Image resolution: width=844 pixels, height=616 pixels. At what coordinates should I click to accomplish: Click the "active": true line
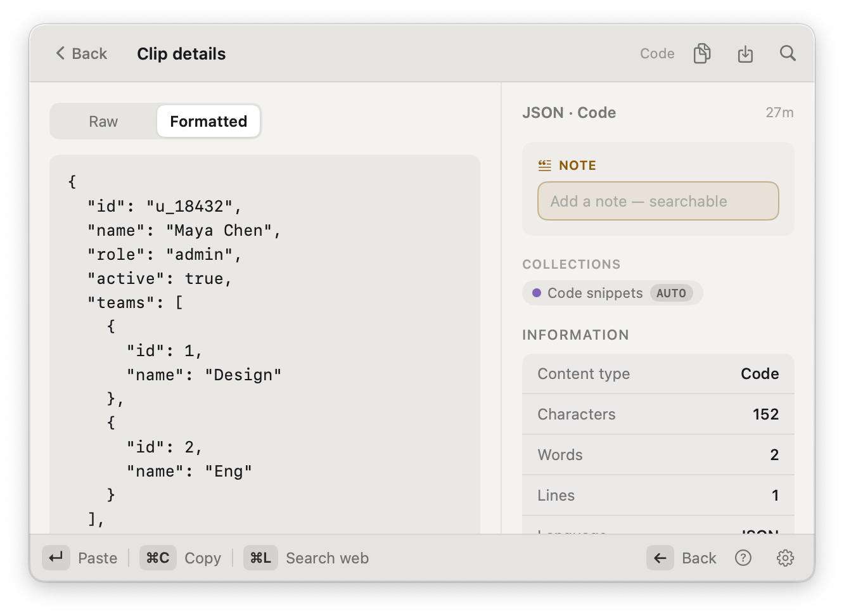point(160,279)
